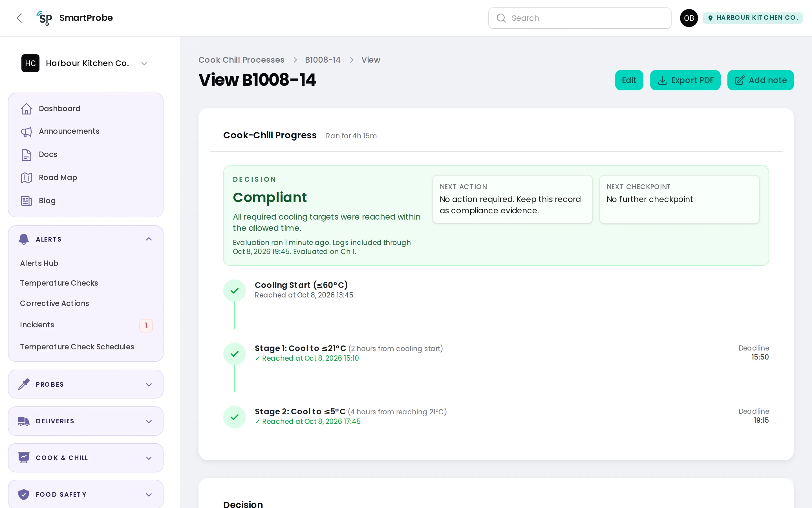Click the Add note button

point(760,80)
